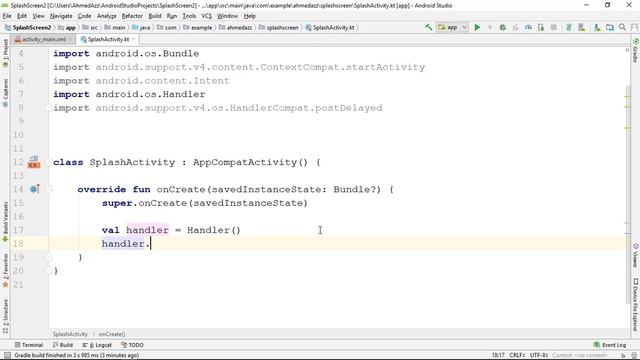Click the src breadcrumb folder
The width and height of the screenshot is (640, 360).
coord(90,27)
